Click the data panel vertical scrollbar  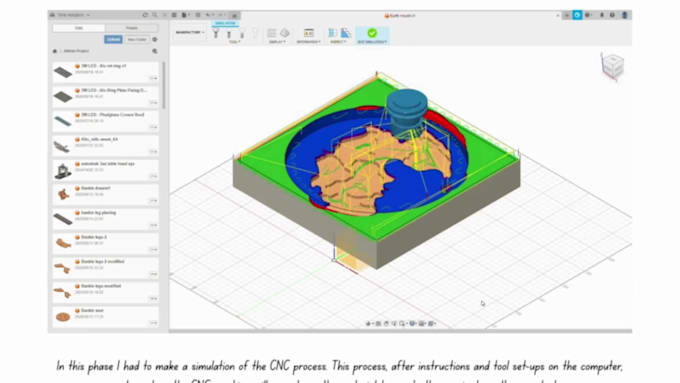click(164, 85)
